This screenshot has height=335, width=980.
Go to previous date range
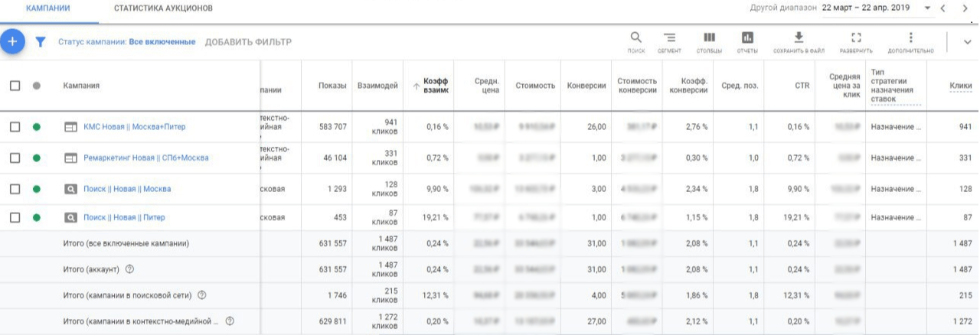(x=943, y=8)
